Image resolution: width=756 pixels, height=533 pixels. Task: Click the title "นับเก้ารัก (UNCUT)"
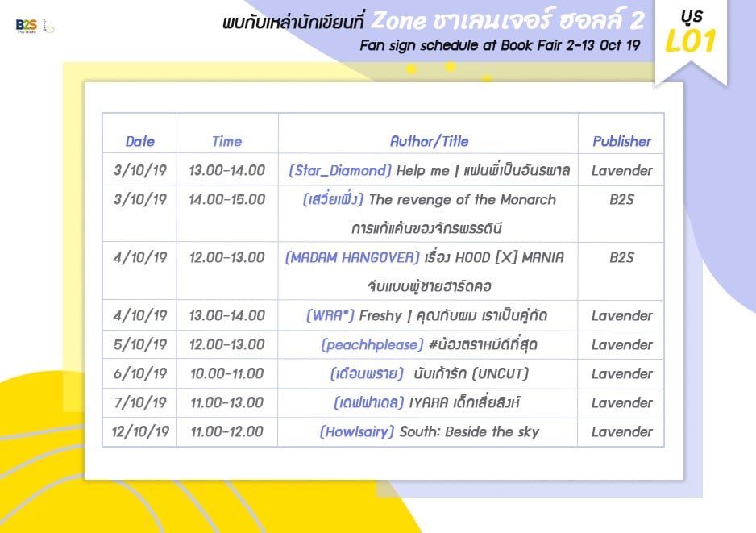tap(471, 373)
